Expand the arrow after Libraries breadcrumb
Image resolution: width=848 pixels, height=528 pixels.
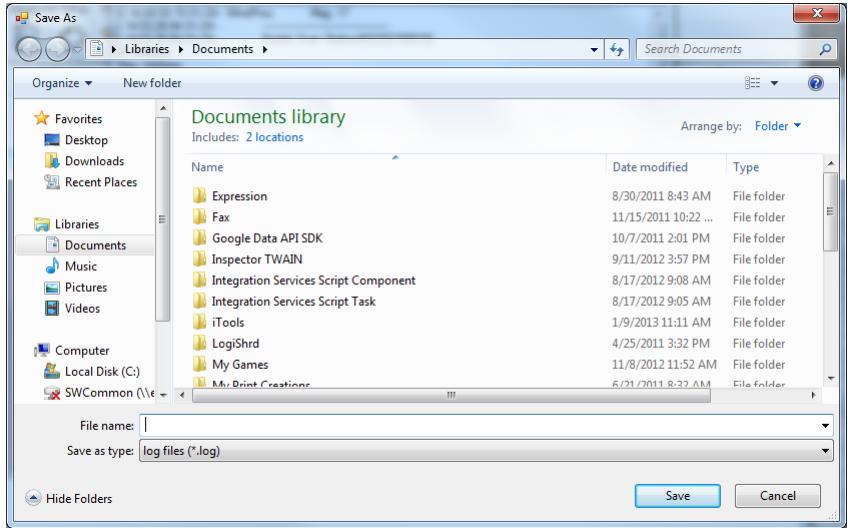181,49
